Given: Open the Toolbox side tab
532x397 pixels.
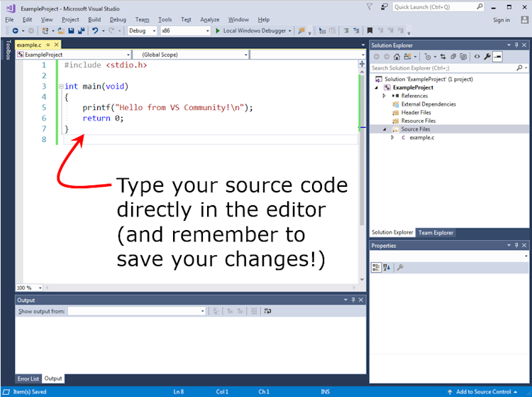Looking at the screenshot, I should [x=8, y=50].
